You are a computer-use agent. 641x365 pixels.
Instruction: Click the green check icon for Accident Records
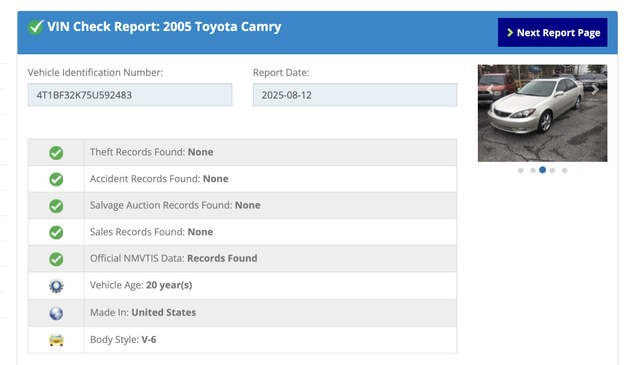pyautogui.click(x=56, y=179)
